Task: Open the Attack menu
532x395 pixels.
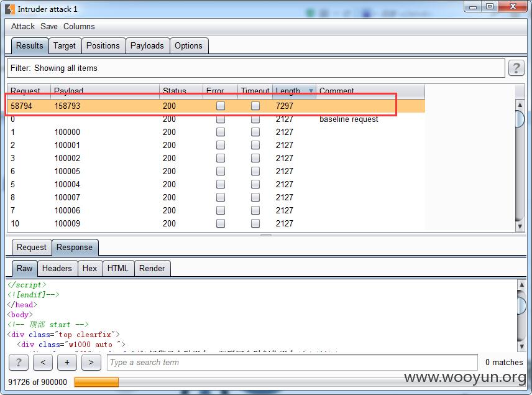Action: pyautogui.click(x=23, y=27)
